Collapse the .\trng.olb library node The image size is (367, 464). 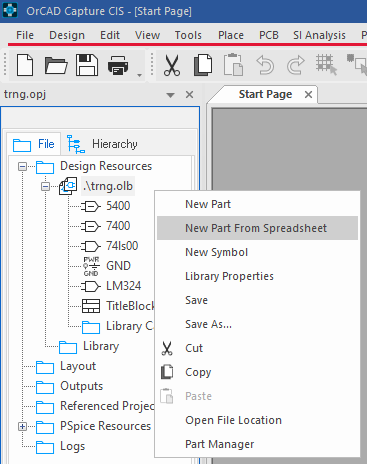46,186
